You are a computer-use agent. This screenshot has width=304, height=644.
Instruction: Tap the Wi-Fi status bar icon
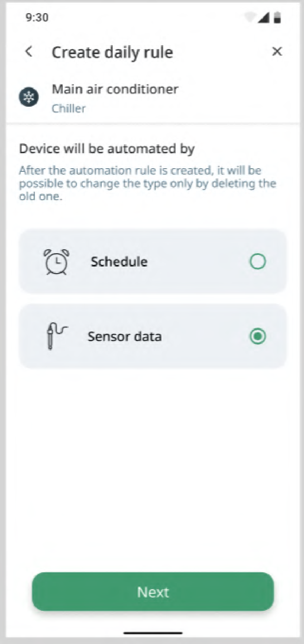coord(250,18)
